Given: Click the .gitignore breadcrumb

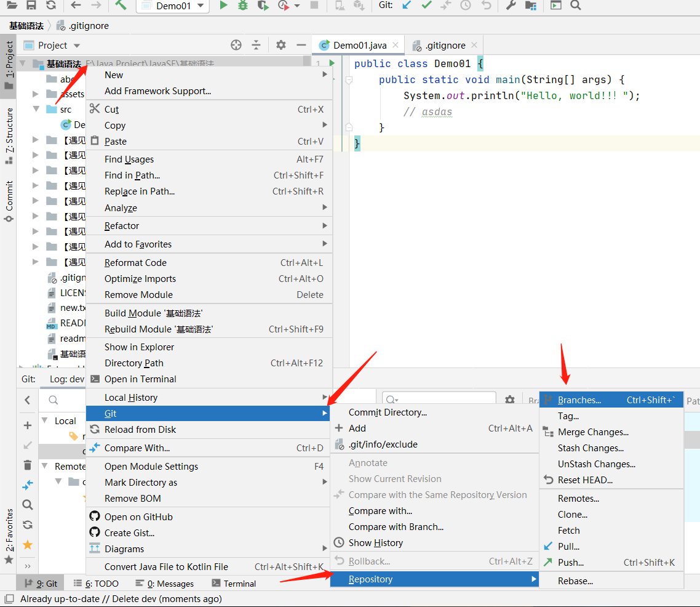Looking at the screenshot, I should [x=83, y=25].
